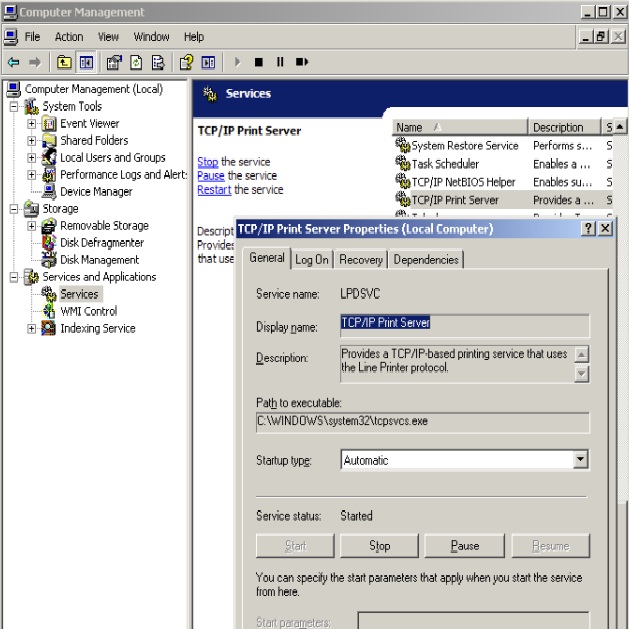Open the Properties toolbar icon
629x629 pixels.
click(114, 62)
